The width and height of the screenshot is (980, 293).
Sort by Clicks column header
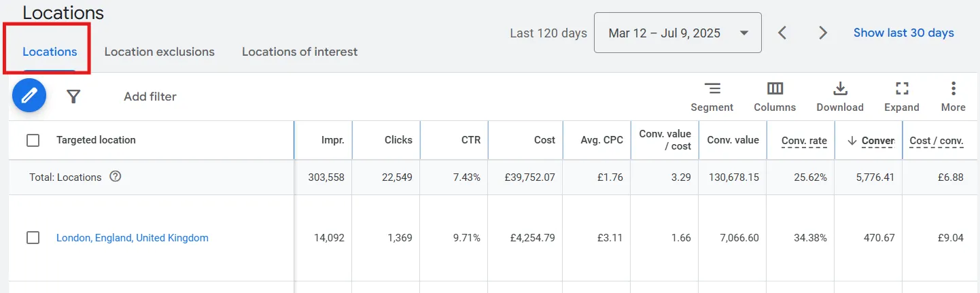(x=398, y=140)
